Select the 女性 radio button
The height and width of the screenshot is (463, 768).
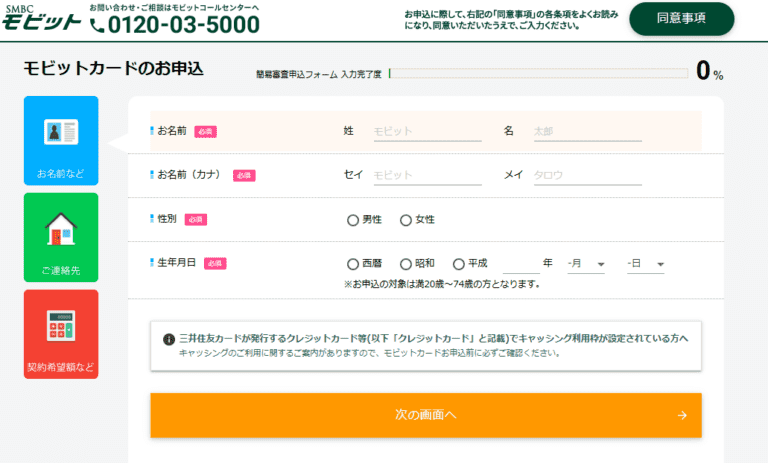[x=406, y=220]
